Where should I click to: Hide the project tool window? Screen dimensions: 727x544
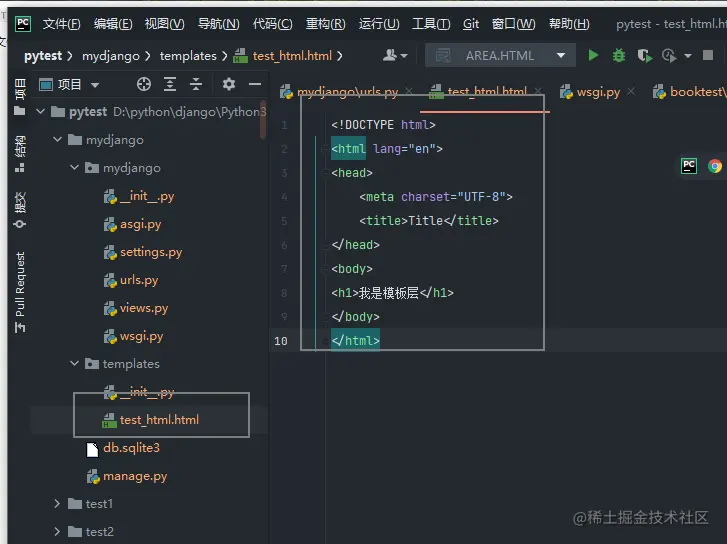(x=255, y=84)
